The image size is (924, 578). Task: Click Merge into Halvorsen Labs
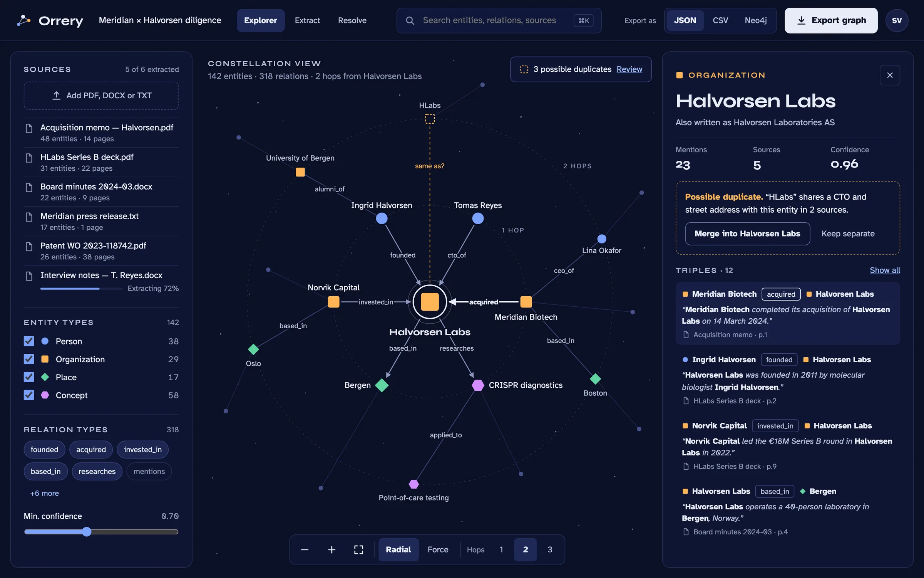click(x=748, y=234)
